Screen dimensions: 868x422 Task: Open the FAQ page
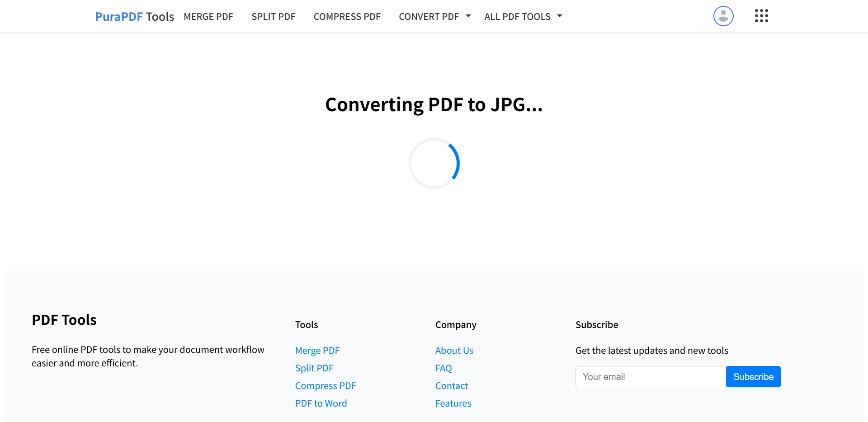(x=443, y=368)
